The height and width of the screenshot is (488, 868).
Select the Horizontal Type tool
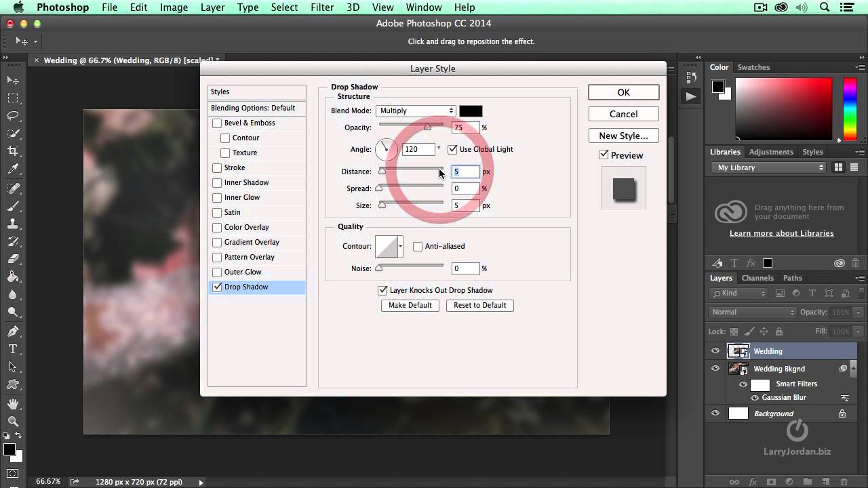13,349
